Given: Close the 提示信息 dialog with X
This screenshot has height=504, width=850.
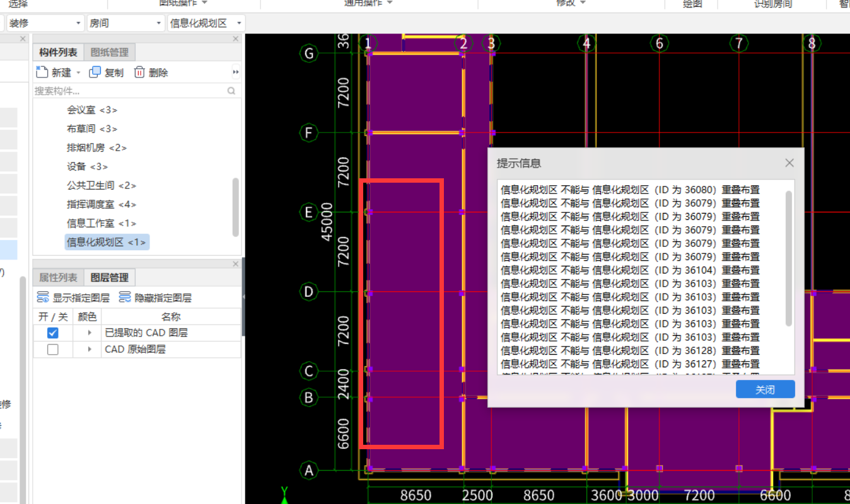Looking at the screenshot, I should tap(789, 163).
